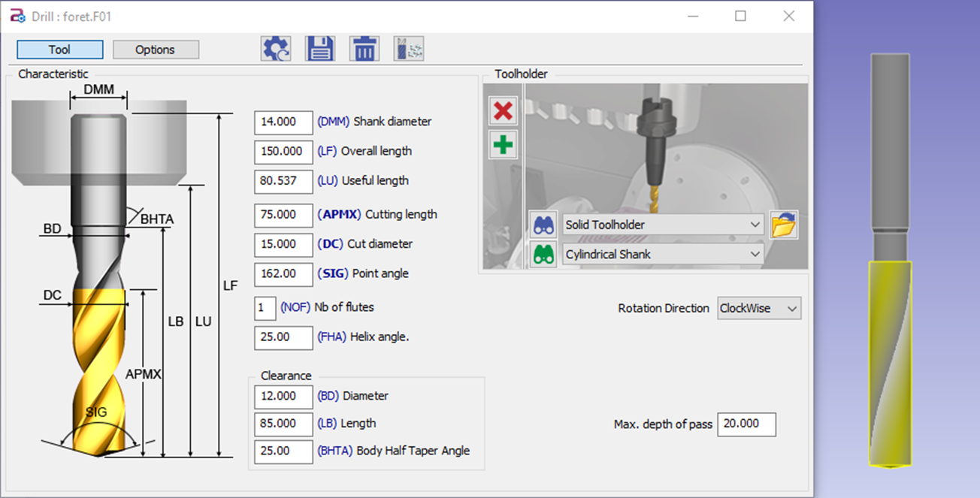Click the Overall length LF field
Image resolution: width=980 pixels, height=498 pixels.
[283, 151]
